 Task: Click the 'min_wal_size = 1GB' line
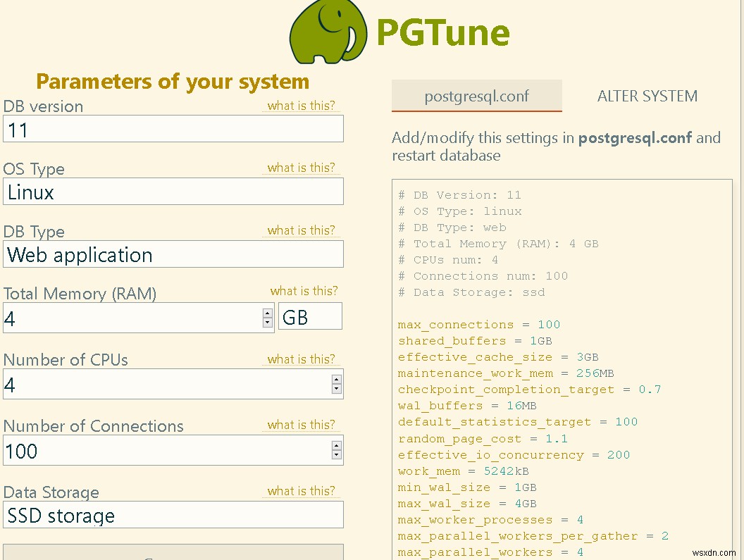(x=467, y=487)
